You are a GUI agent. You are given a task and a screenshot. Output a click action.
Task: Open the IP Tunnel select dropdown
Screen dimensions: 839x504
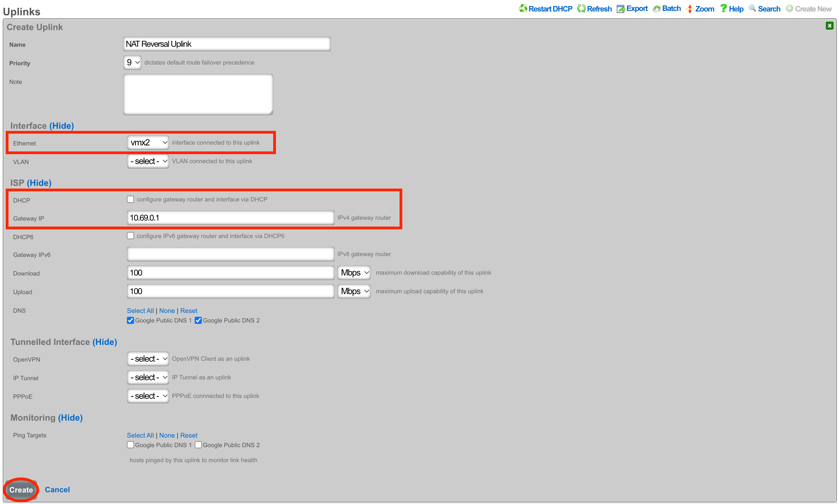coord(148,377)
